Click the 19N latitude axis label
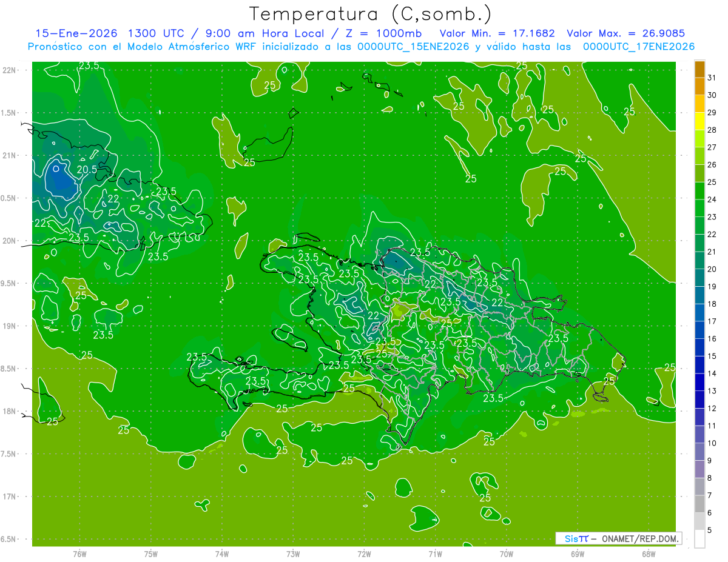This screenshot has height=562, width=728. point(9,326)
